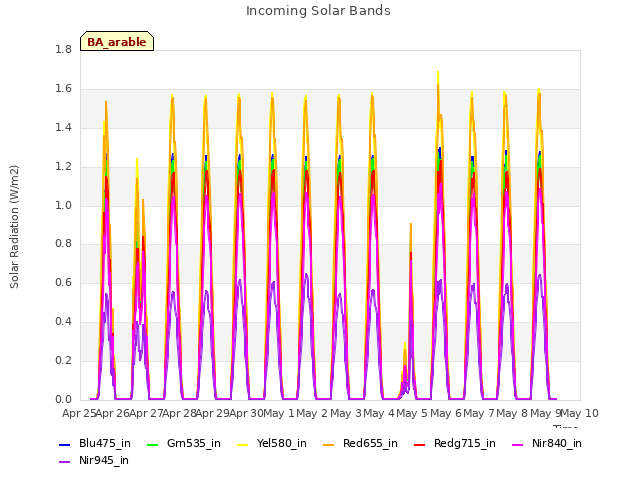Click the Apr 28 x-axis date label
The height and width of the screenshot is (480, 640).
click(x=179, y=414)
